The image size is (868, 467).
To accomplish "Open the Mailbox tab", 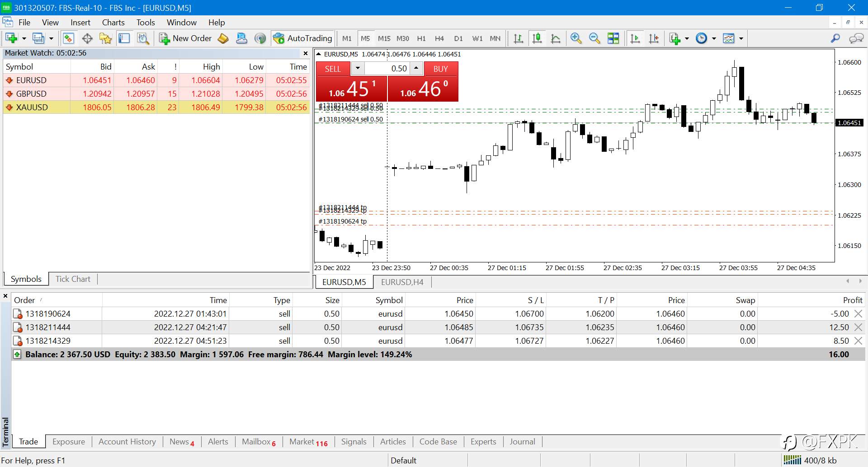I will click(259, 442).
